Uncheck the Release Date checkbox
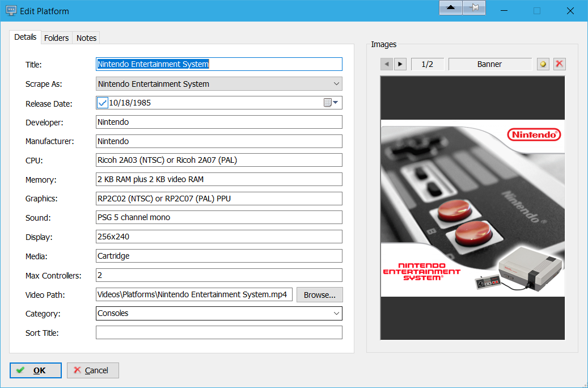The width and height of the screenshot is (588, 388). pyautogui.click(x=103, y=103)
